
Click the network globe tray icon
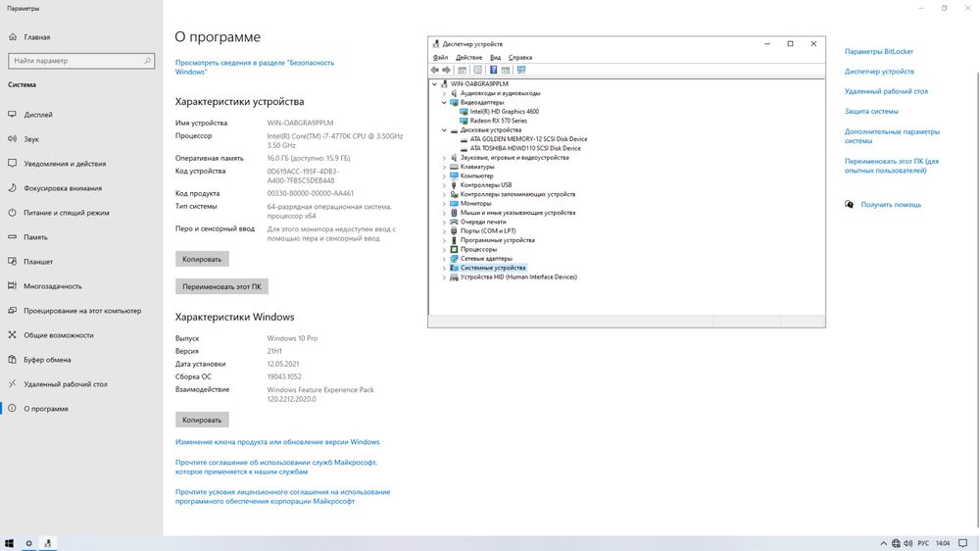click(896, 543)
